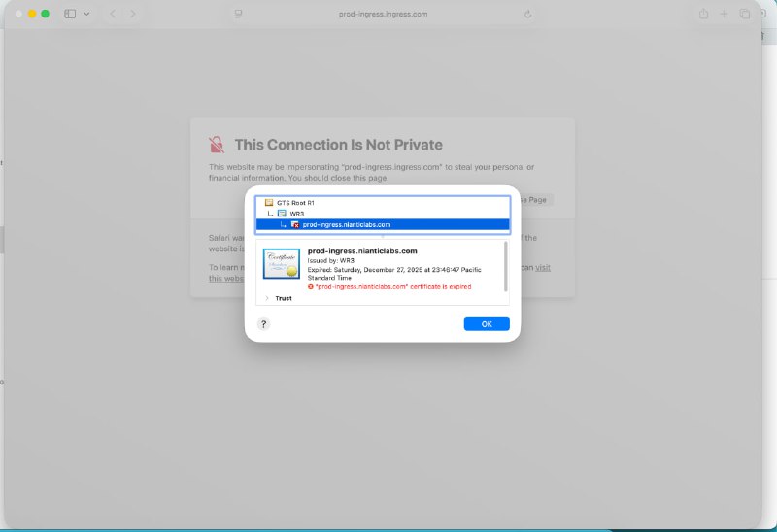The height and width of the screenshot is (532, 777).
Task: Click the broken lock warning icon
Action: click(217, 145)
